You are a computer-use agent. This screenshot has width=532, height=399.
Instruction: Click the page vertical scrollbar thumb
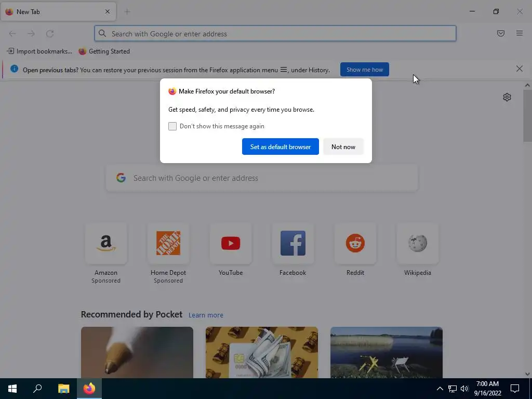coord(527,116)
